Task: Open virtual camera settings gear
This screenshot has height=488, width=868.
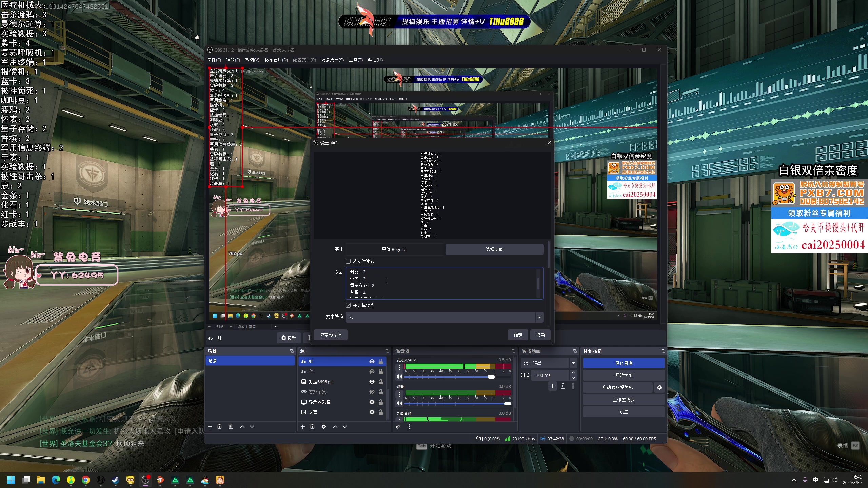Action: (659, 387)
